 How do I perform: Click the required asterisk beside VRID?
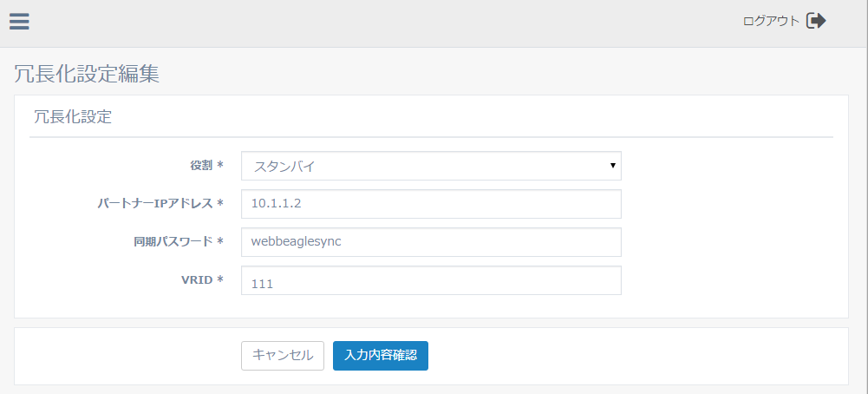[220, 279]
